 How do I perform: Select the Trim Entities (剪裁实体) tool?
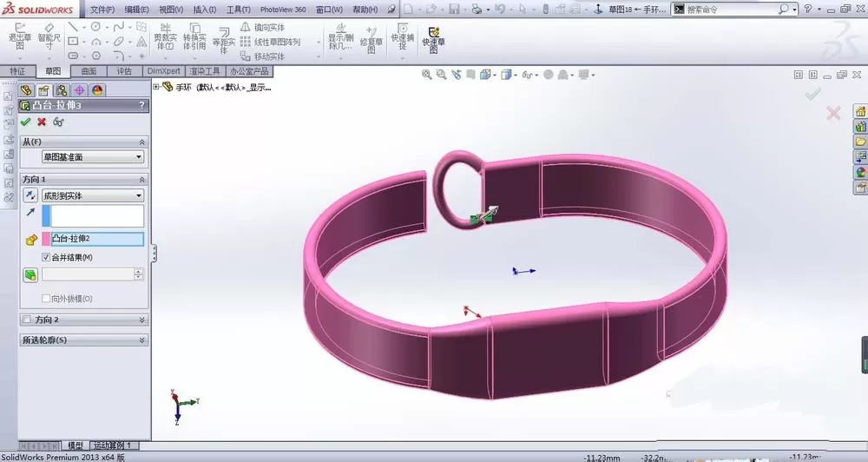(164, 36)
